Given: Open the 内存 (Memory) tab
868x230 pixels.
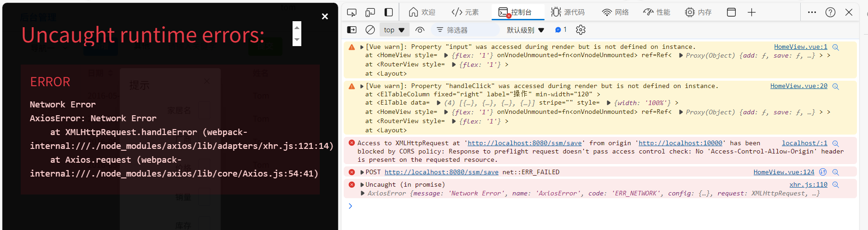Looking at the screenshot, I should point(698,12).
